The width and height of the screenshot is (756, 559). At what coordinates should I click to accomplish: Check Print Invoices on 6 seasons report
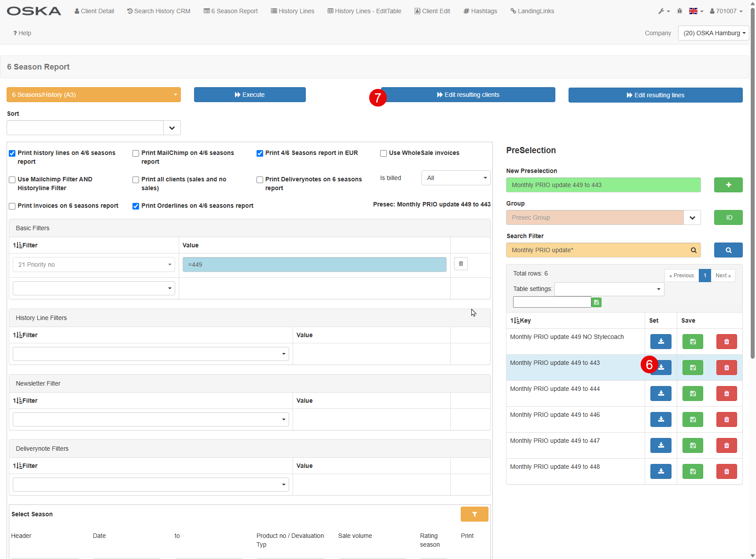coord(12,206)
